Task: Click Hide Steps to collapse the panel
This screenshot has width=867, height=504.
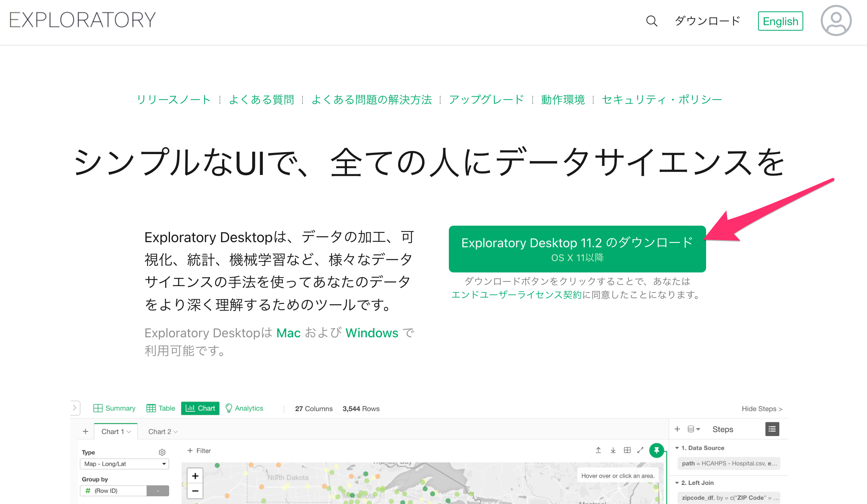Action: [762, 408]
